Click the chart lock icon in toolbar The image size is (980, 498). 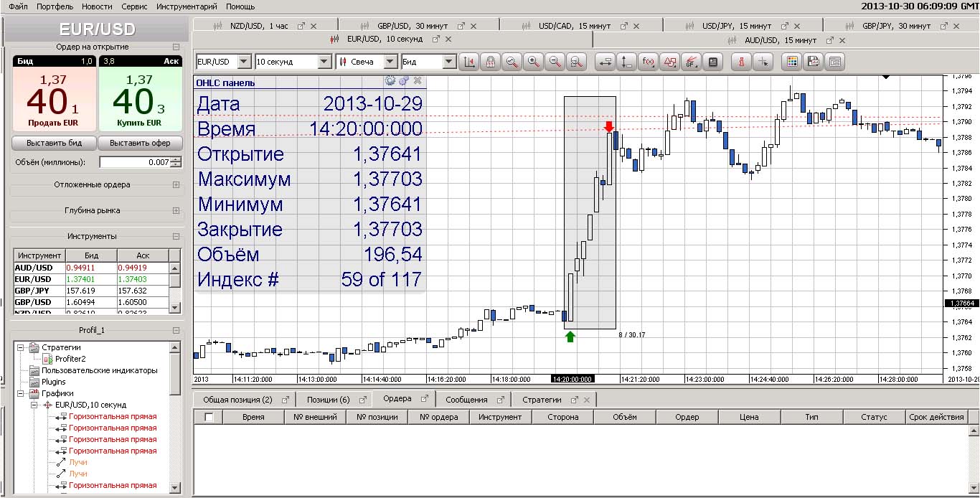click(490, 62)
